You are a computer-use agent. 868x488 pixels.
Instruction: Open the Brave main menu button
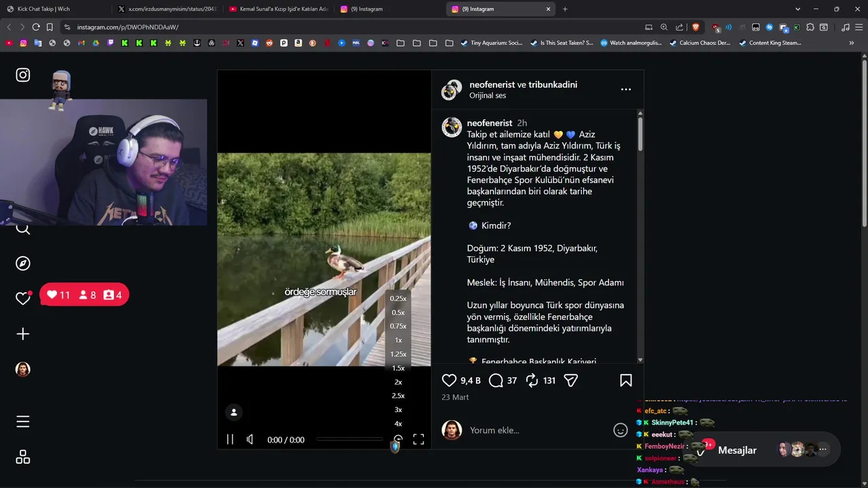tap(859, 27)
